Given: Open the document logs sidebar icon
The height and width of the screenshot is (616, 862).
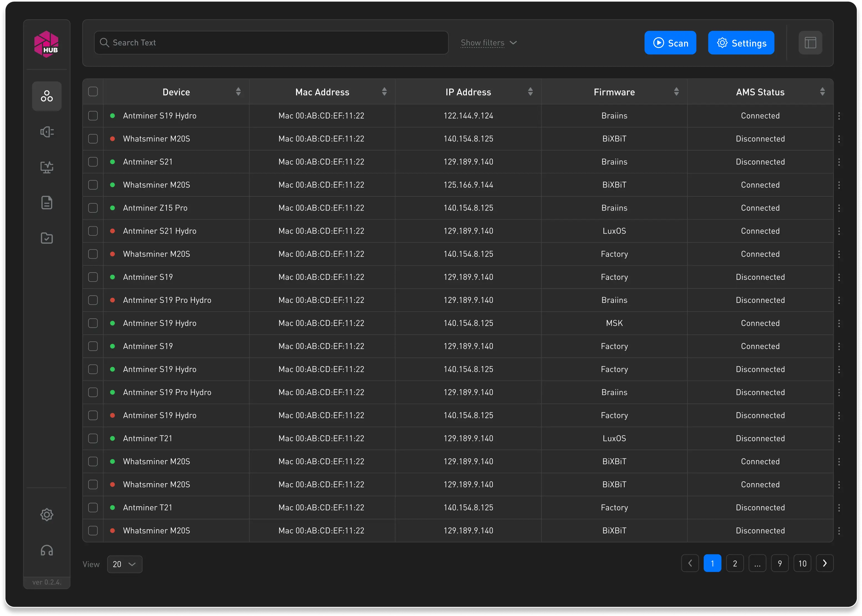Looking at the screenshot, I should 47,202.
